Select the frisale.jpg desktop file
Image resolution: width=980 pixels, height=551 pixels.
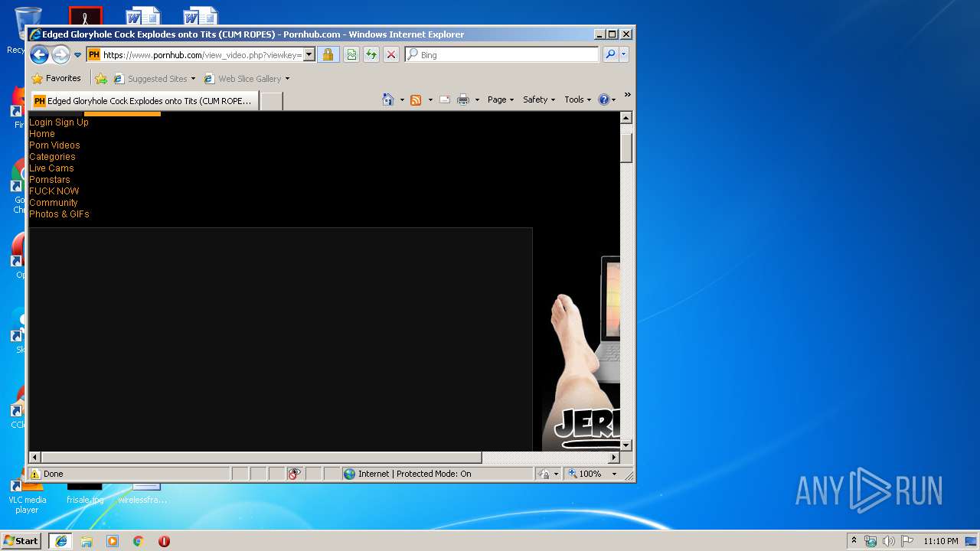[x=85, y=494]
